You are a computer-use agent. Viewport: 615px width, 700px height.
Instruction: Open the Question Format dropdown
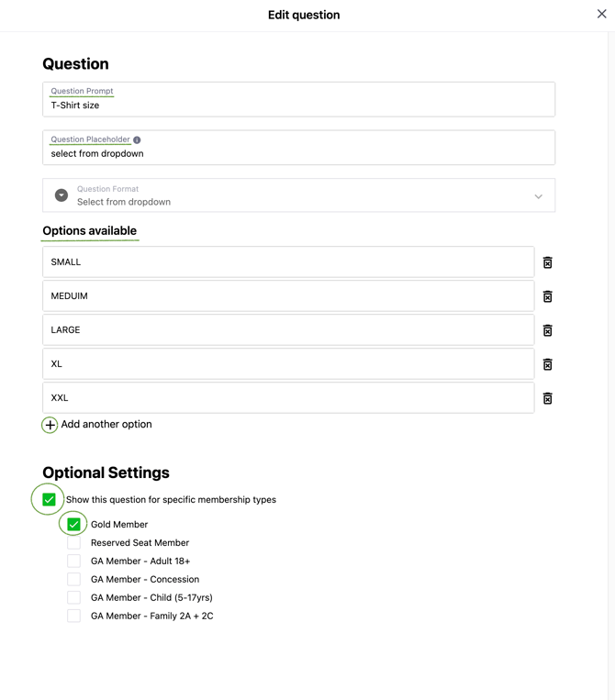(x=298, y=195)
